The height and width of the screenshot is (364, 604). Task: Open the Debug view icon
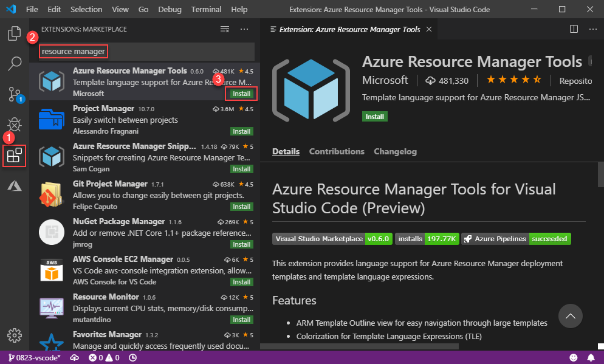click(15, 125)
